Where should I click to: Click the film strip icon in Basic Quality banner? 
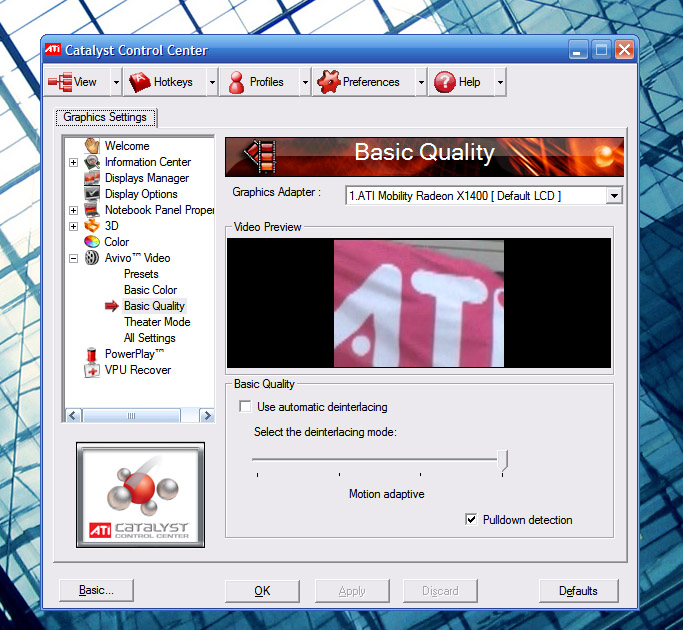pos(260,156)
